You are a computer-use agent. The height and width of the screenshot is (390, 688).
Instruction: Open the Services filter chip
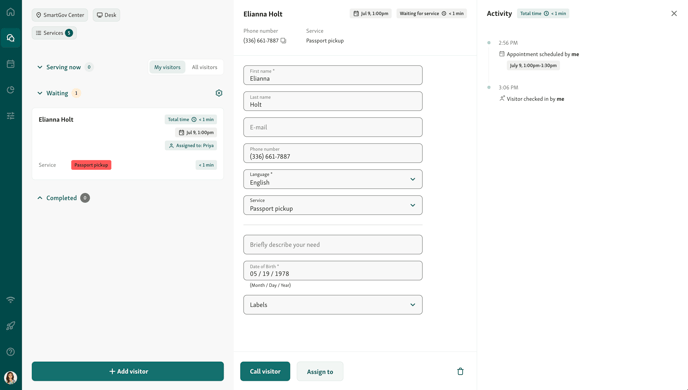coord(54,33)
